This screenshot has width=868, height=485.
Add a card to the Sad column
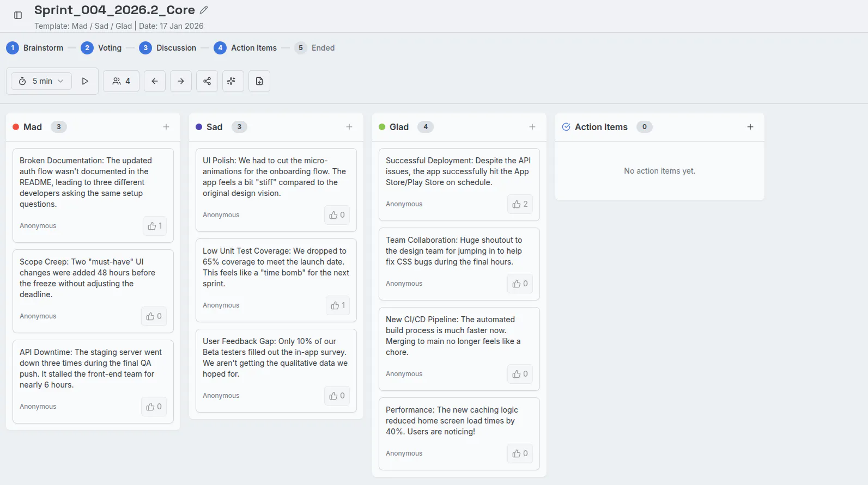click(x=349, y=127)
